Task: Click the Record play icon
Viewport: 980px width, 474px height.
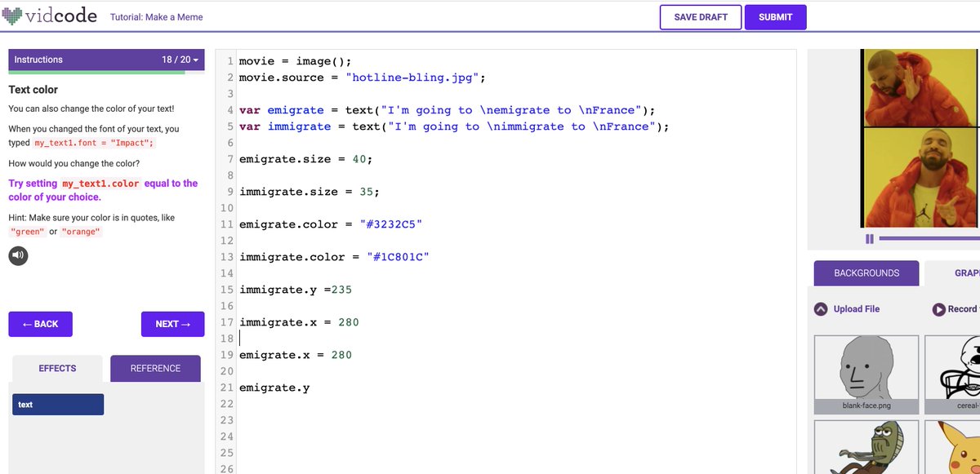Action: 939,309
